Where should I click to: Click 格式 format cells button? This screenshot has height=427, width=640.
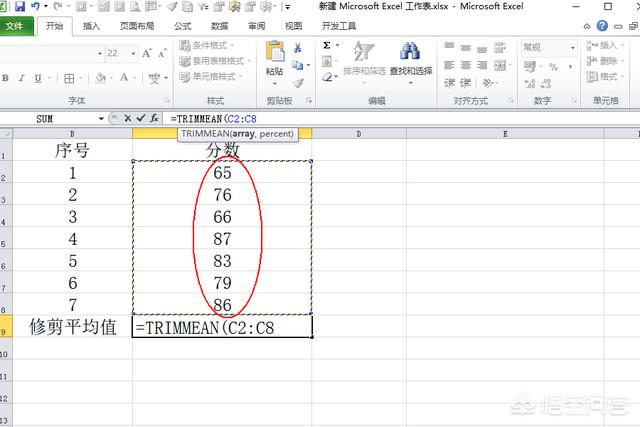[x=605, y=76]
